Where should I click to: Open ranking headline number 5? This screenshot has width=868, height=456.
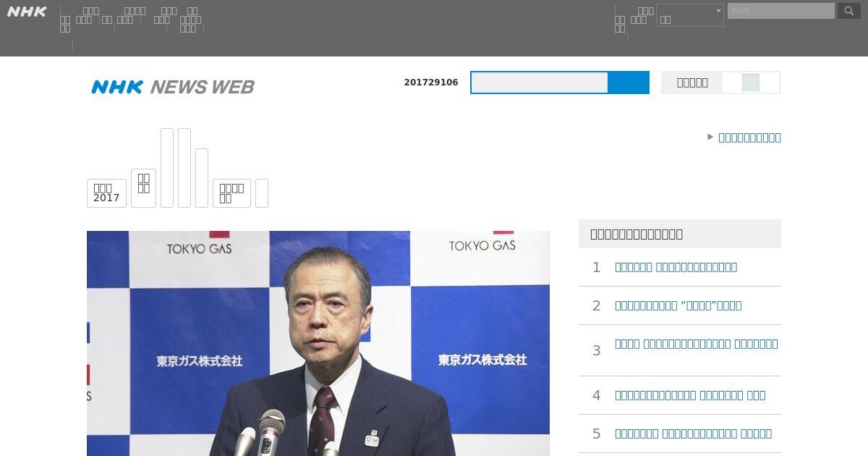[693, 434]
